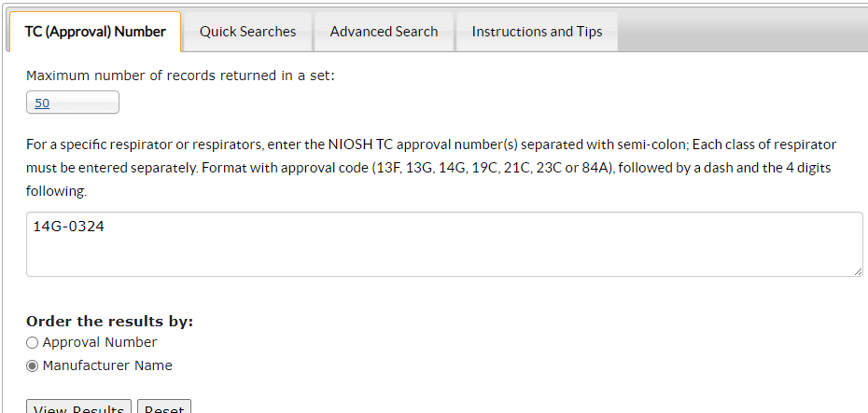Open the Instructions and Tips tab
Viewport: 868px width, 413px height.
point(537,32)
